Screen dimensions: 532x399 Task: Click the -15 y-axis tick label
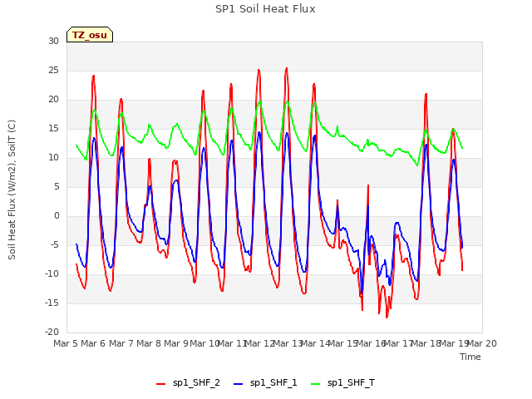(x=52, y=303)
